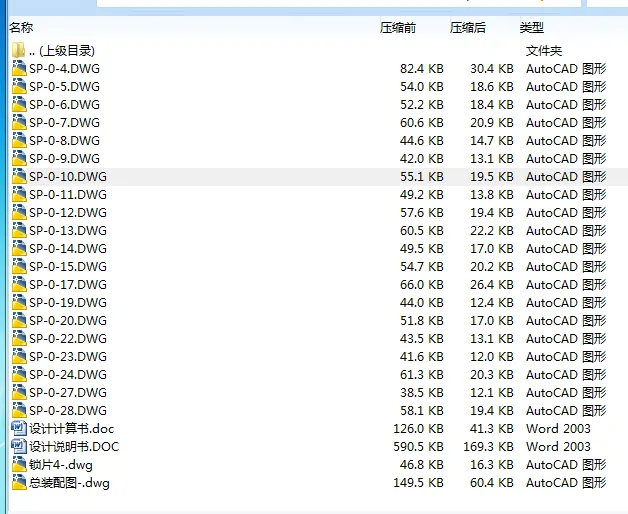Select file name SP-0-10.DWG
This screenshot has width=628, height=514.
(x=68, y=177)
